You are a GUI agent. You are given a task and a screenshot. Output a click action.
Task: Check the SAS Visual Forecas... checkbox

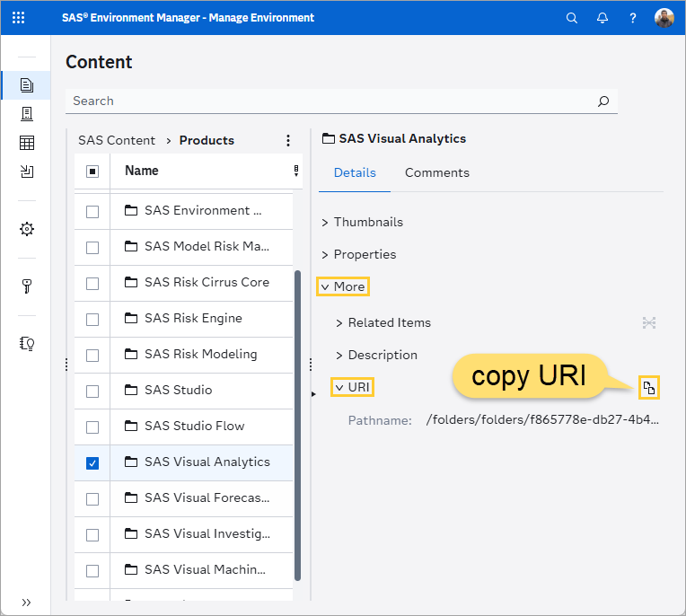coord(92,498)
